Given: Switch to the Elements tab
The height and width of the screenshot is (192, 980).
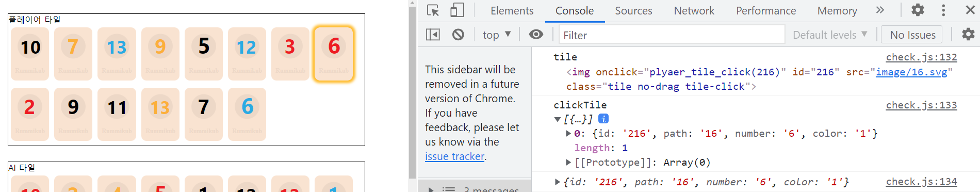Looking at the screenshot, I should click(x=512, y=11).
